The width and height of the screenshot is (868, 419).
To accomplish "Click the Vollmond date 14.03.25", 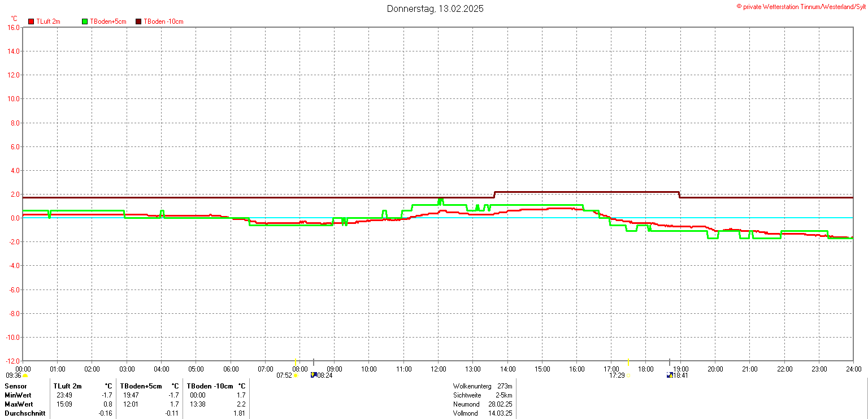I will (500, 413).
